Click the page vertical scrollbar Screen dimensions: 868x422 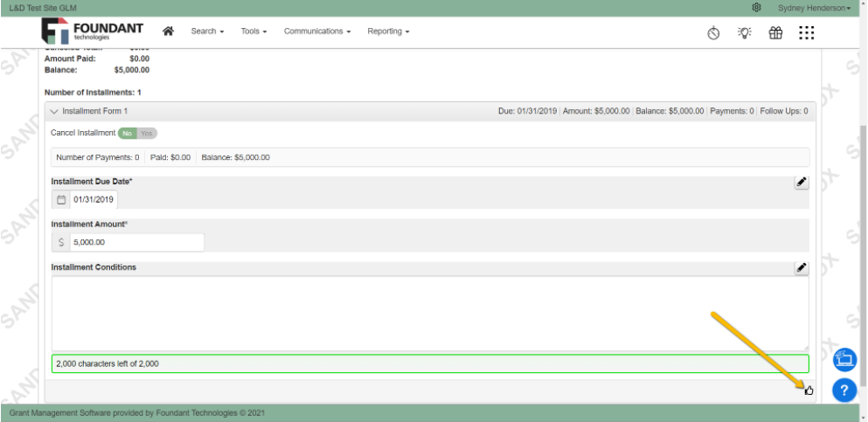pos(864,254)
